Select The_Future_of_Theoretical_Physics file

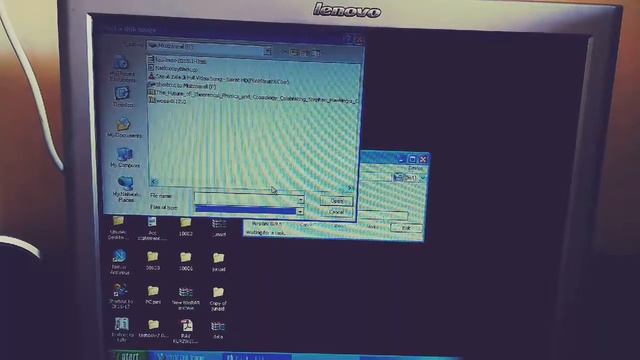click(253, 97)
